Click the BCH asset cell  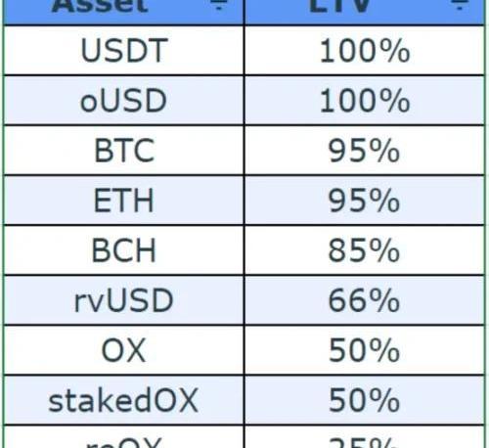[x=123, y=250]
